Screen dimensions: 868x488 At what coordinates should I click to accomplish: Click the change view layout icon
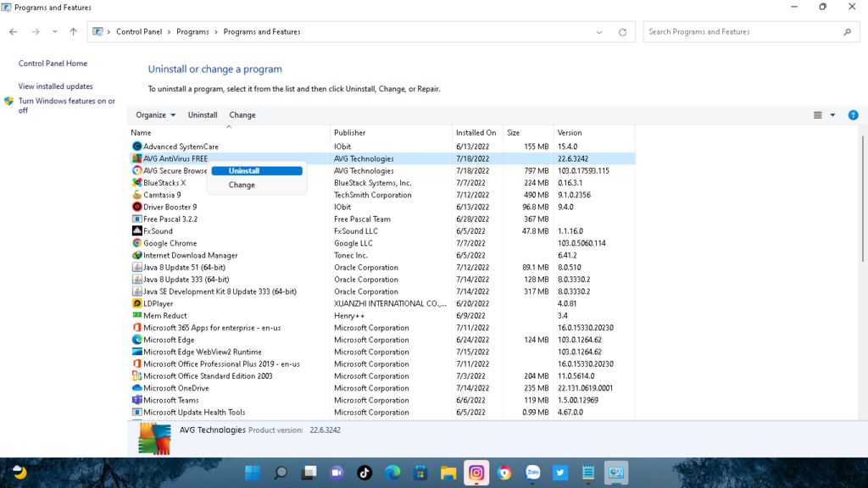[818, 115]
